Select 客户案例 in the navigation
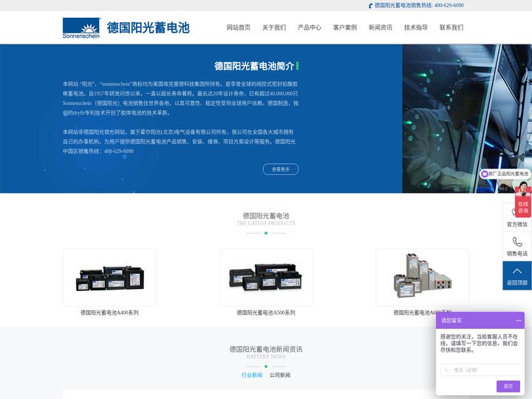Viewport: 532px width, 399px height. [x=345, y=27]
